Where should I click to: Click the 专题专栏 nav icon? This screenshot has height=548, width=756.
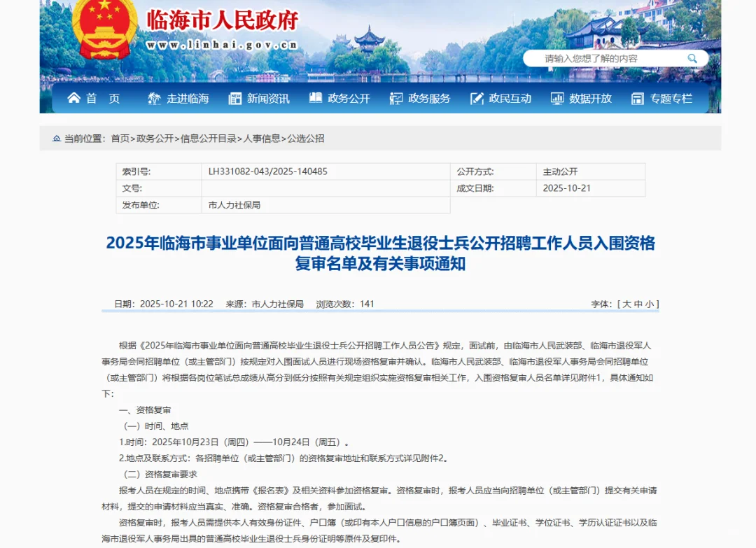pyautogui.click(x=638, y=98)
